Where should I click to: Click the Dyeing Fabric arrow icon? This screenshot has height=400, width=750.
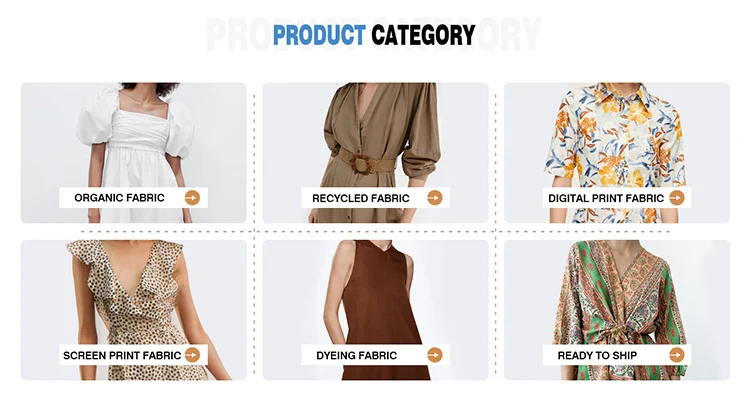pyautogui.click(x=435, y=355)
